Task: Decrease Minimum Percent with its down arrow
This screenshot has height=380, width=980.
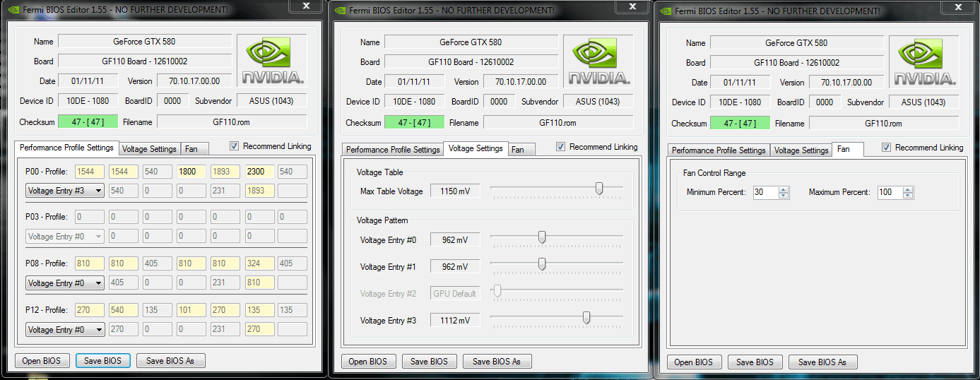Action: pos(783,195)
